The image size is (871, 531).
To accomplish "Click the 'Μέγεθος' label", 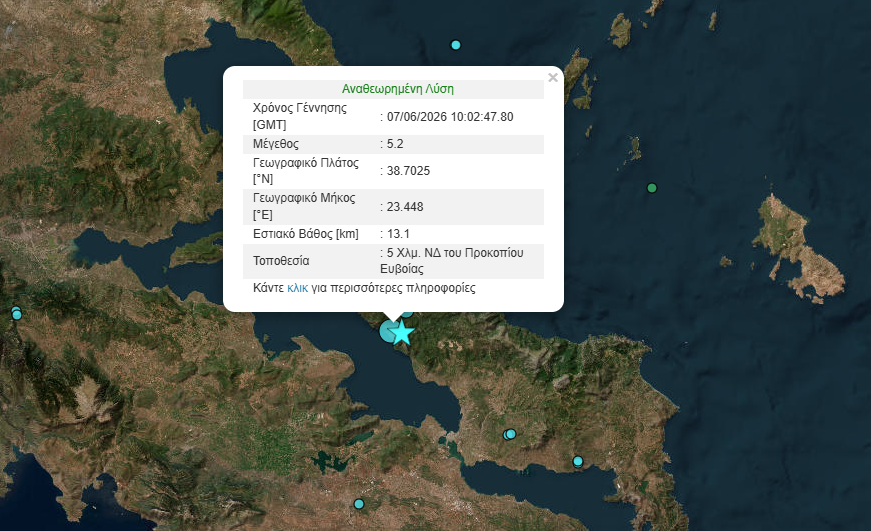I will (276, 144).
